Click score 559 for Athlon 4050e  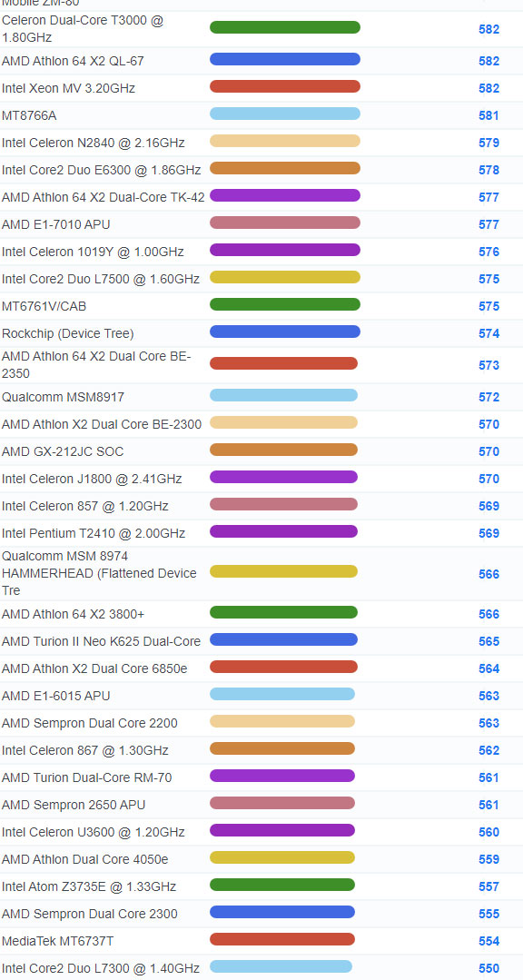[488, 860]
